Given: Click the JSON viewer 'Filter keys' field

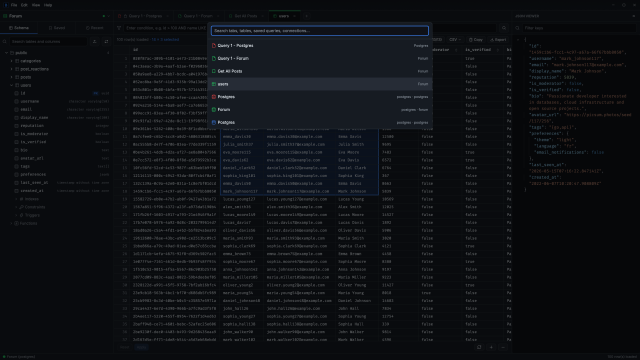Looking at the screenshot, I should point(579,28).
